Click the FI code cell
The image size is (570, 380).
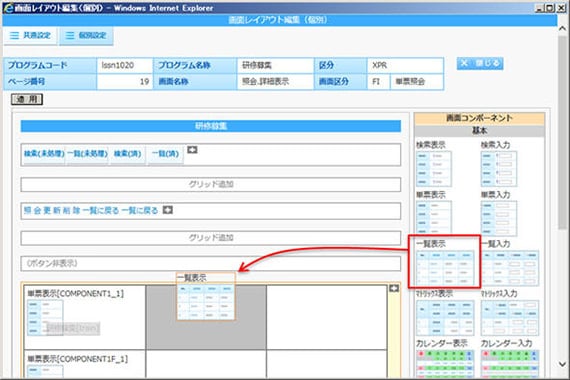378,81
